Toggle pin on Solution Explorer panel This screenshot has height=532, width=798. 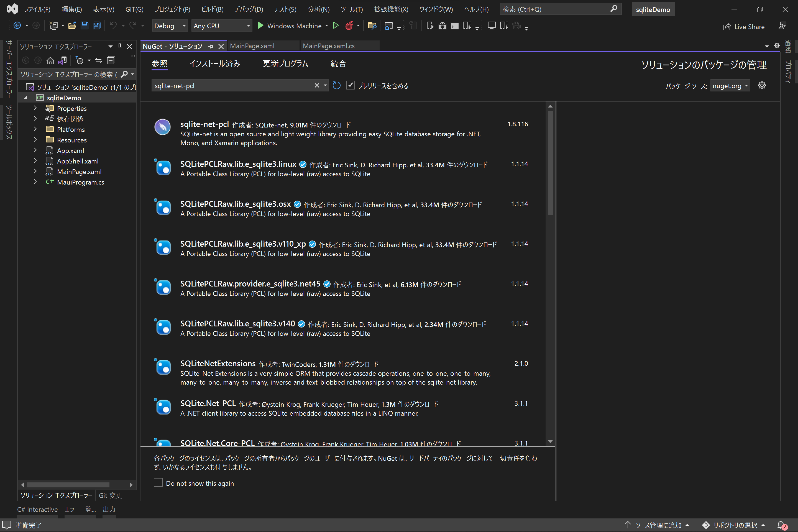119,47
